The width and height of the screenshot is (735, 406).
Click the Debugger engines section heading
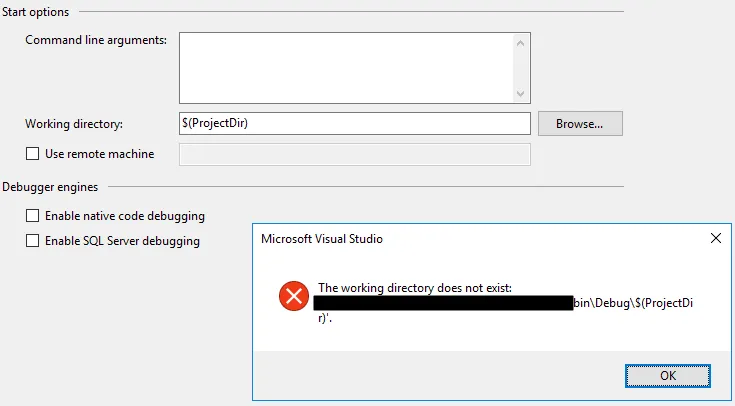[50, 187]
